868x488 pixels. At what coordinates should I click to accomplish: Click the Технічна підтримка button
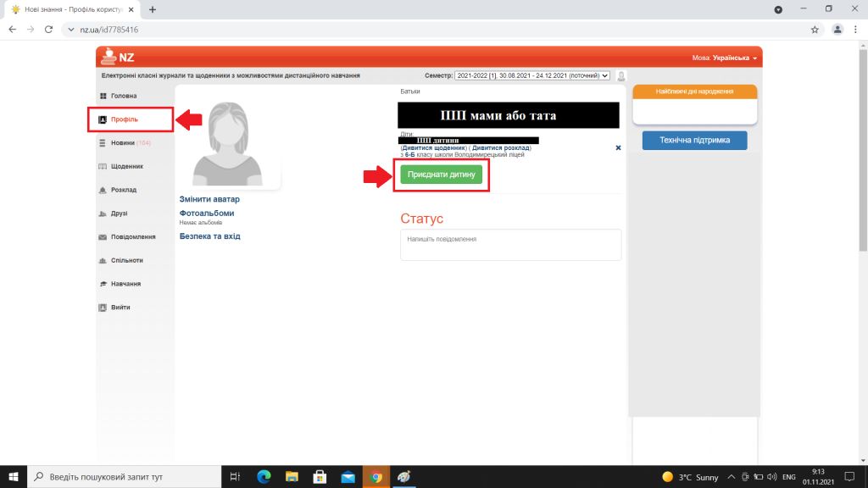click(694, 141)
